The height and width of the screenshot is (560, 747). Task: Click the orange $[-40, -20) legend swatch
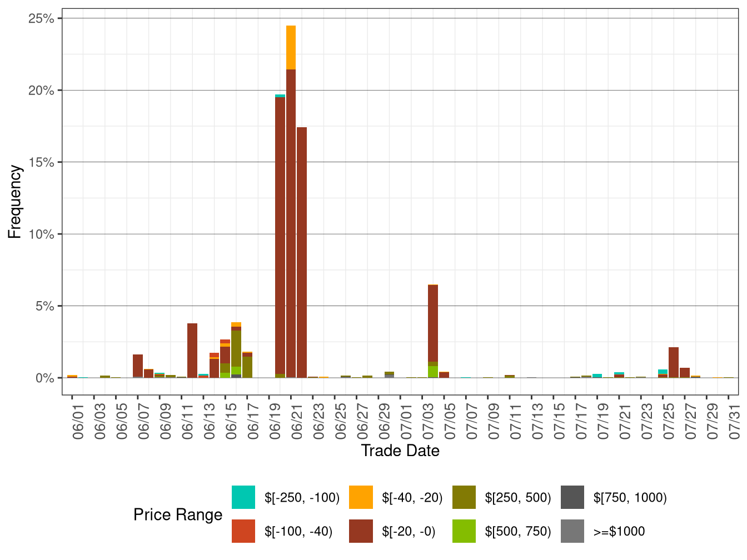click(361, 497)
